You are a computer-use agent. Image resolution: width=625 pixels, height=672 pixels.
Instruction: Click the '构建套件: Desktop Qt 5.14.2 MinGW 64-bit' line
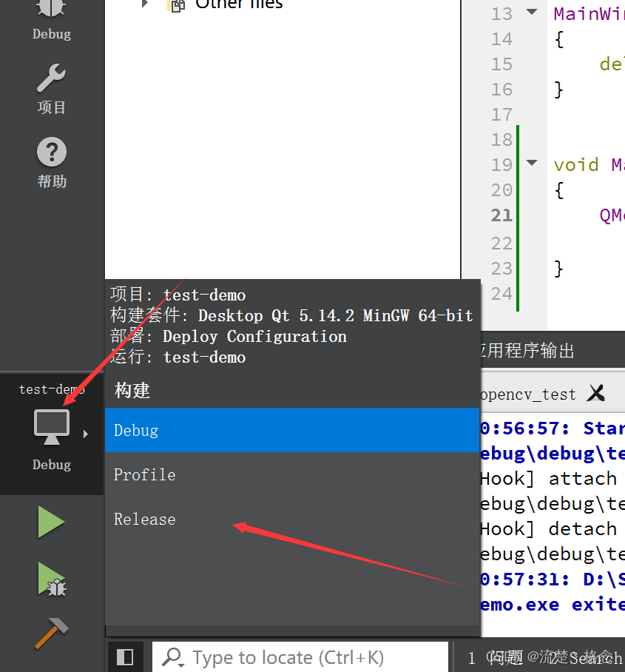pos(291,315)
